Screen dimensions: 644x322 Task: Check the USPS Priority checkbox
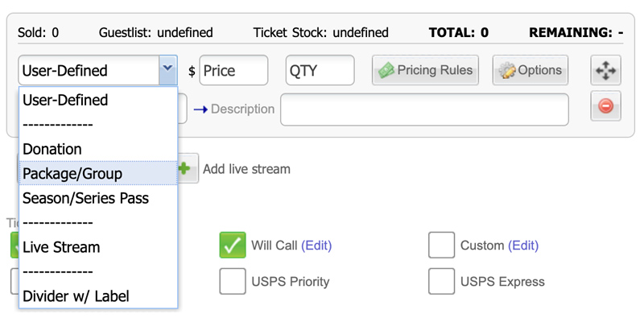coord(233,281)
